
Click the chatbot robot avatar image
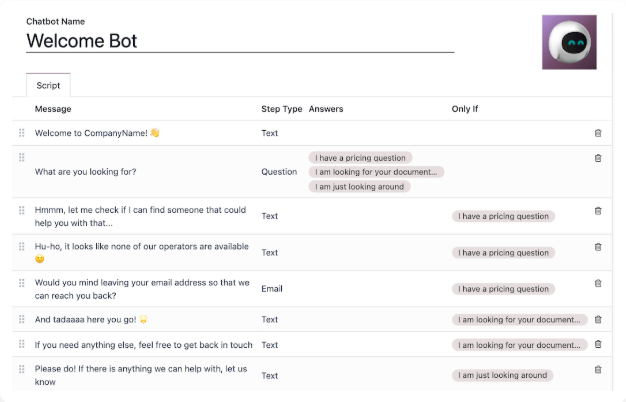coord(569,42)
